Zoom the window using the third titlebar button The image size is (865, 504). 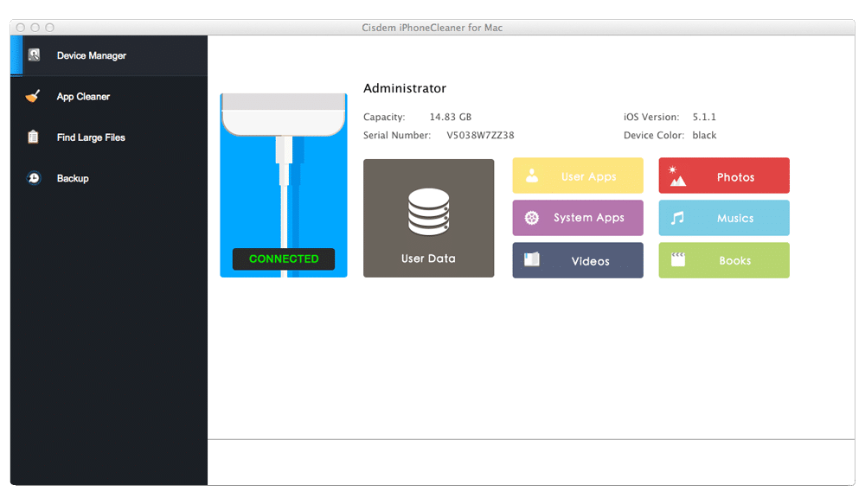(49, 27)
